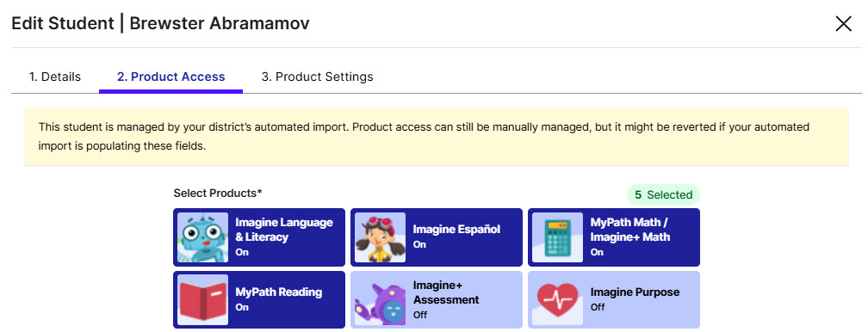The height and width of the screenshot is (332, 868).
Task: Close the Edit Student dialog
Action: pyautogui.click(x=843, y=24)
